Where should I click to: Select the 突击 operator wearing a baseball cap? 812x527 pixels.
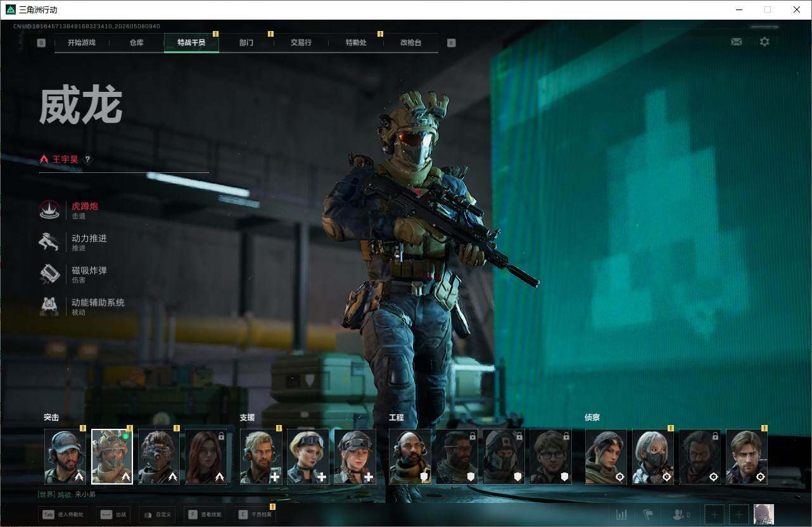[x=65, y=457]
